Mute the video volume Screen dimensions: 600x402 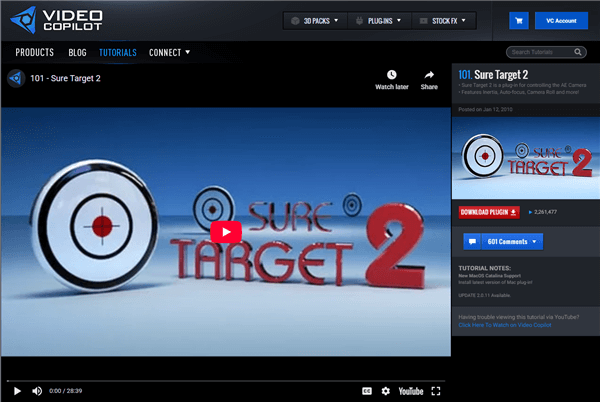coord(37,391)
